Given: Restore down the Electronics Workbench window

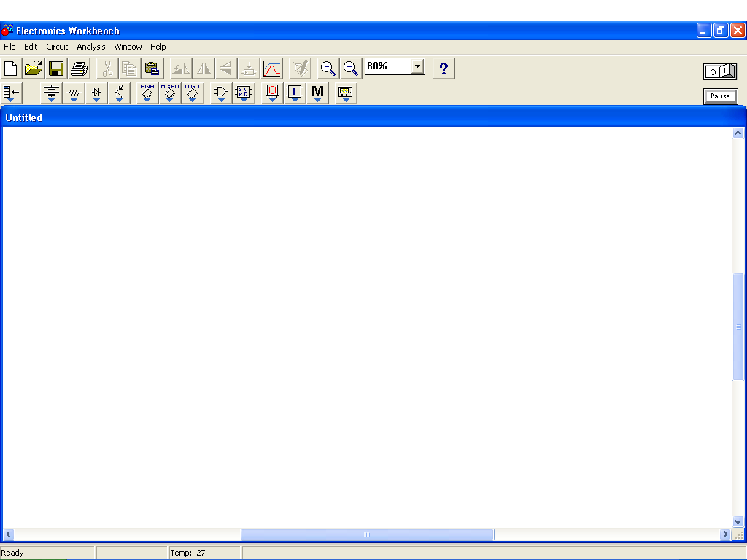Looking at the screenshot, I should click(x=720, y=31).
